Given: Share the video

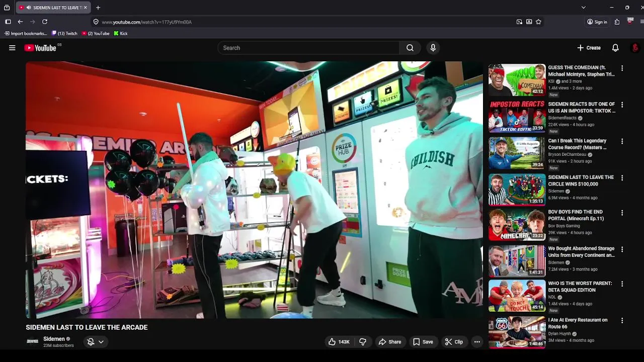Looking at the screenshot, I should tap(390, 342).
